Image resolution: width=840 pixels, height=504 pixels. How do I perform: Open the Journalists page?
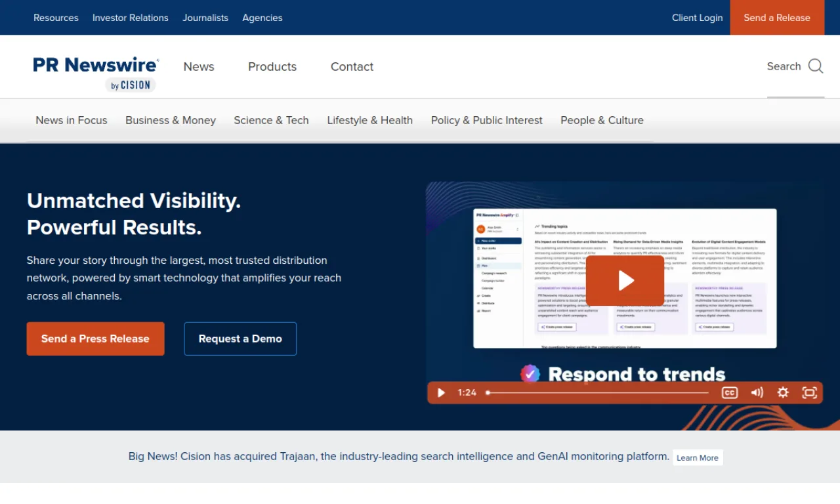point(205,18)
